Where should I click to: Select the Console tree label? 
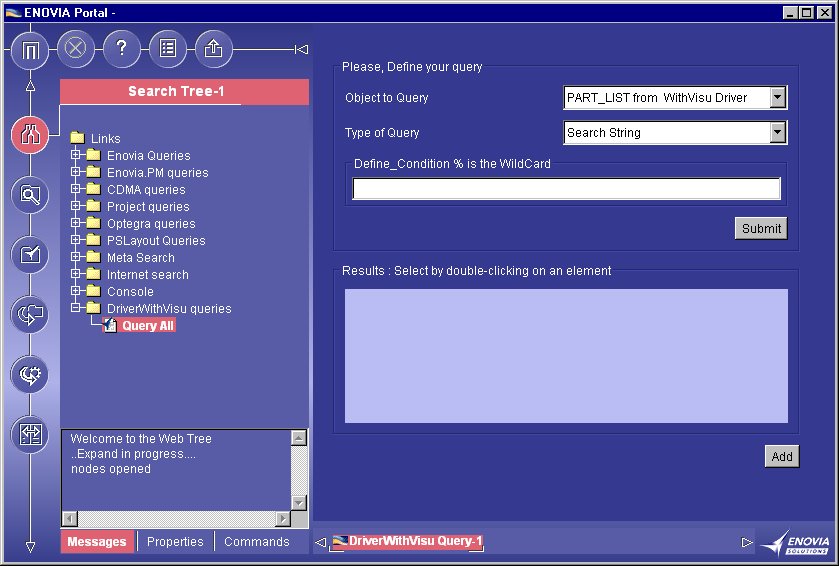(x=130, y=292)
